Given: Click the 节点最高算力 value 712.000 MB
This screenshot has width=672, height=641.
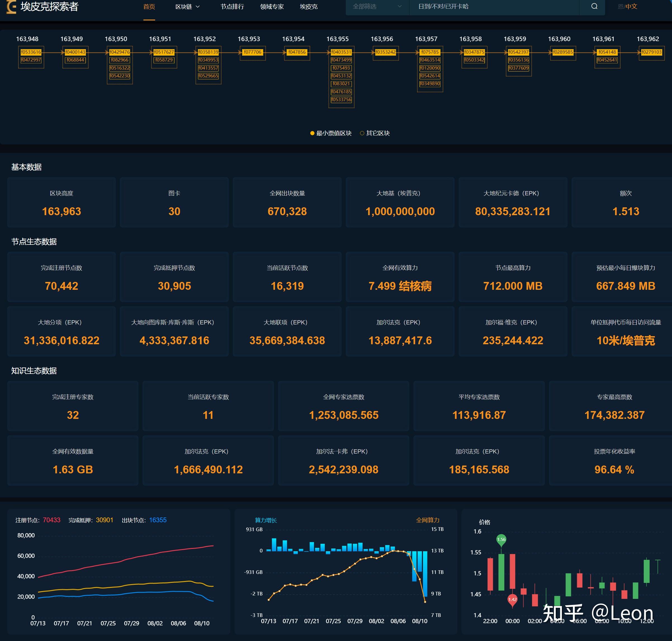Looking at the screenshot, I should (x=513, y=286).
